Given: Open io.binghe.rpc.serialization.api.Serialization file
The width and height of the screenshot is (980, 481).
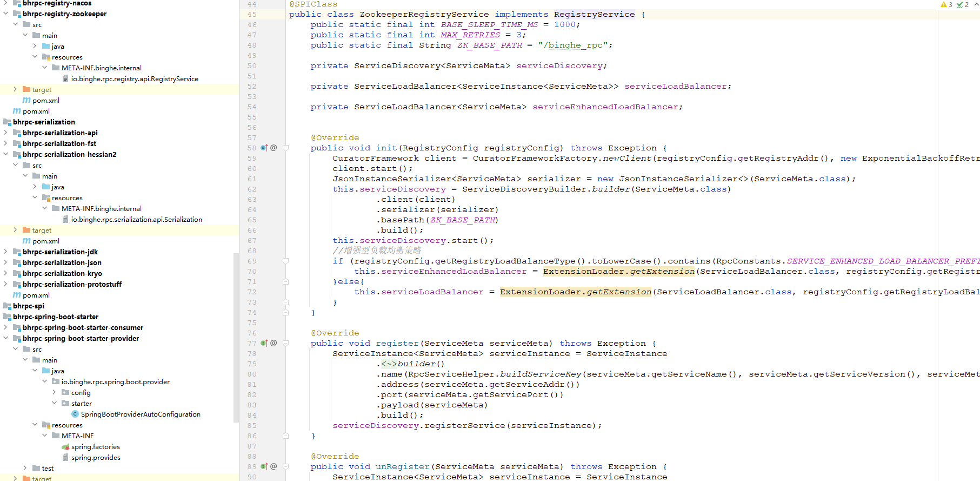Looking at the screenshot, I should coord(136,220).
